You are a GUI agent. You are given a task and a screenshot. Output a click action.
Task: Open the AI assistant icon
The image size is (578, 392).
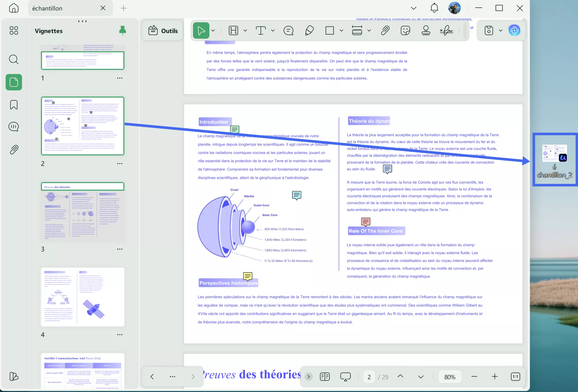point(515,30)
